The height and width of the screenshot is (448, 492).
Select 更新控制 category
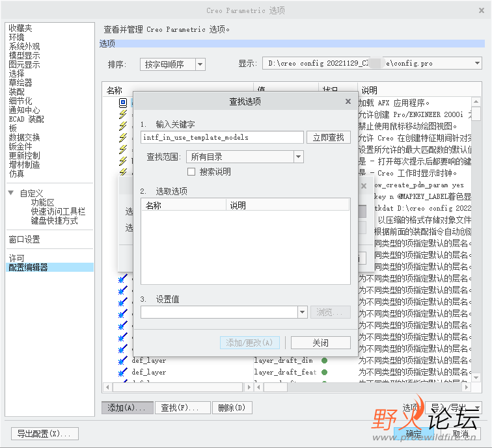[x=24, y=155]
